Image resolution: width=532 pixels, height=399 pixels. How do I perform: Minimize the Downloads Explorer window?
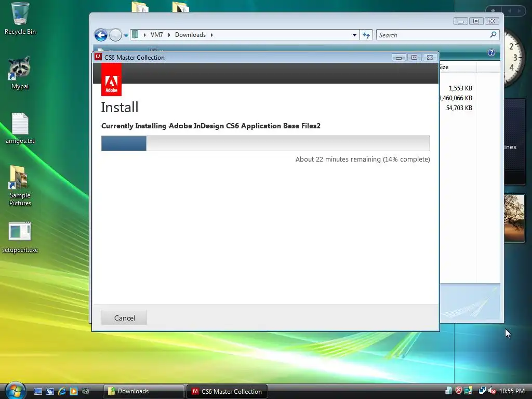coord(460,21)
